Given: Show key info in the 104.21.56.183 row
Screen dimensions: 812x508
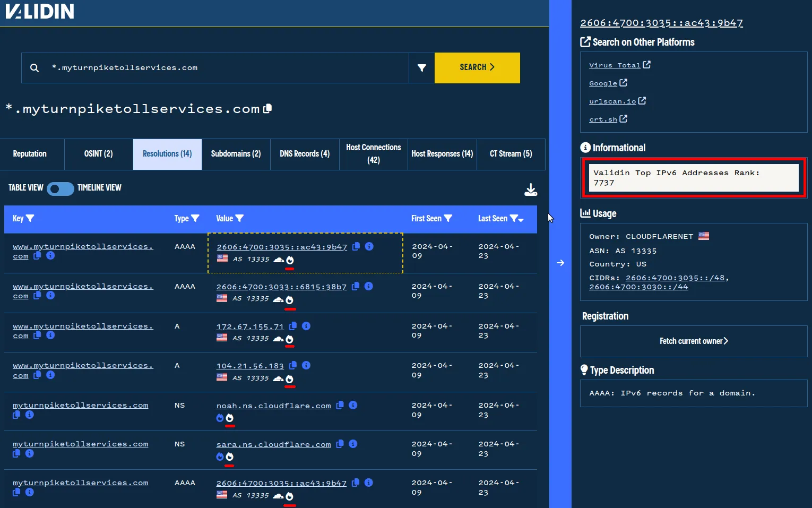Looking at the screenshot, I should [50, 375].
